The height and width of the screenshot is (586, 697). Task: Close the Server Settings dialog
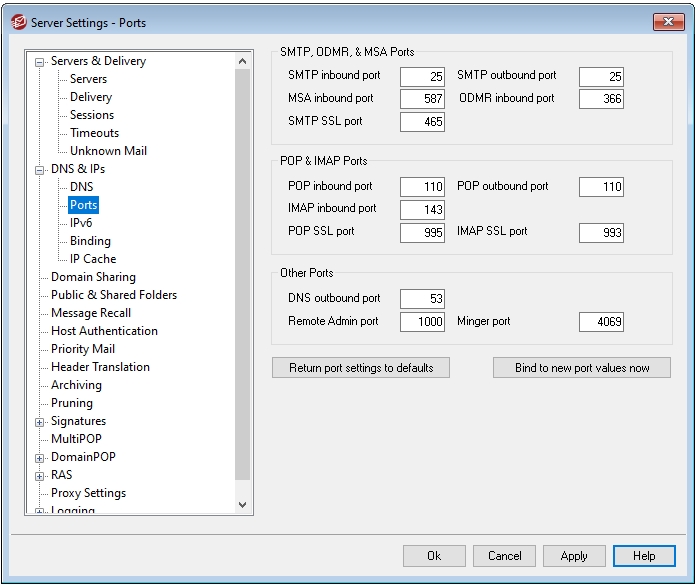[x=667, y=22]
